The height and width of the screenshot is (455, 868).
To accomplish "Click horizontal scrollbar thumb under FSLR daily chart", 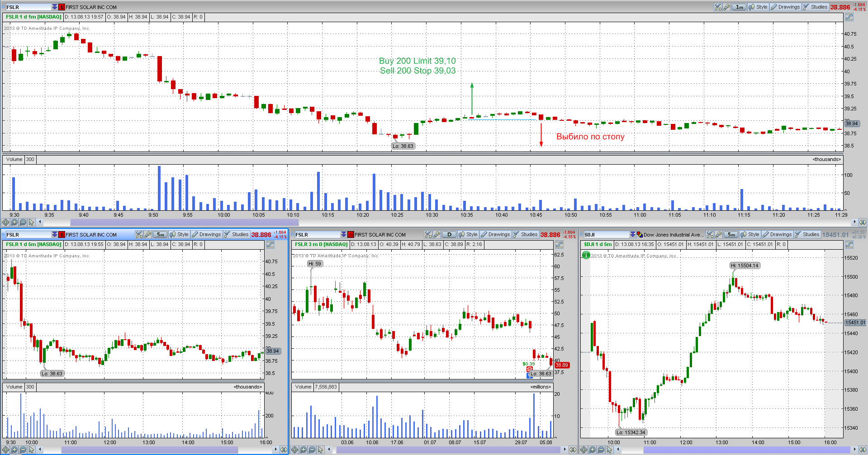I will [x=448, y=450].
